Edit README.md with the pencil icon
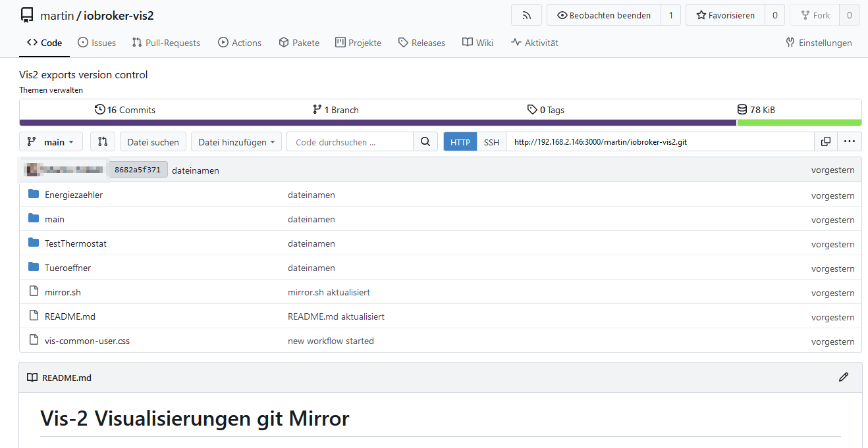868x448 pixels. [x=844, y=377]
